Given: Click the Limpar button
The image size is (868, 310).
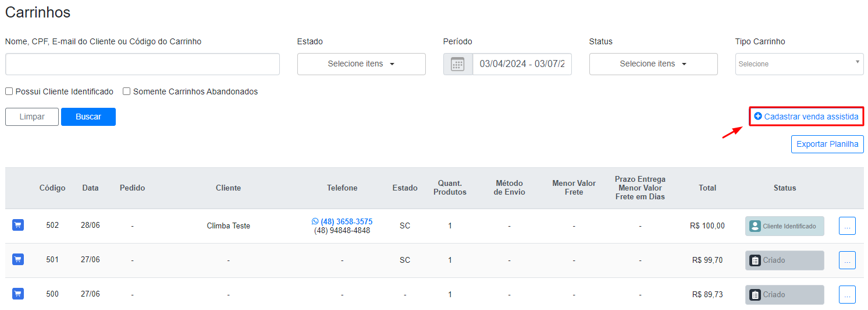Looking at the screenshot, I should [x=32, y=117].
